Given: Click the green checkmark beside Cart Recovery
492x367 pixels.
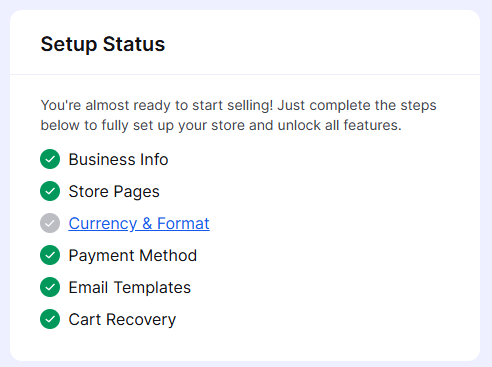Looking at the screenshot, I should click(x=50, y=319).
